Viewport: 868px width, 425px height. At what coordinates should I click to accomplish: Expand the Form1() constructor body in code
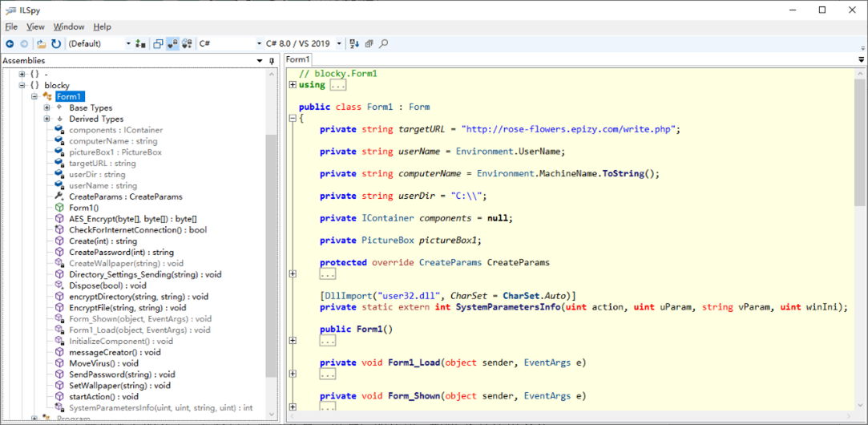click(293, 340)
